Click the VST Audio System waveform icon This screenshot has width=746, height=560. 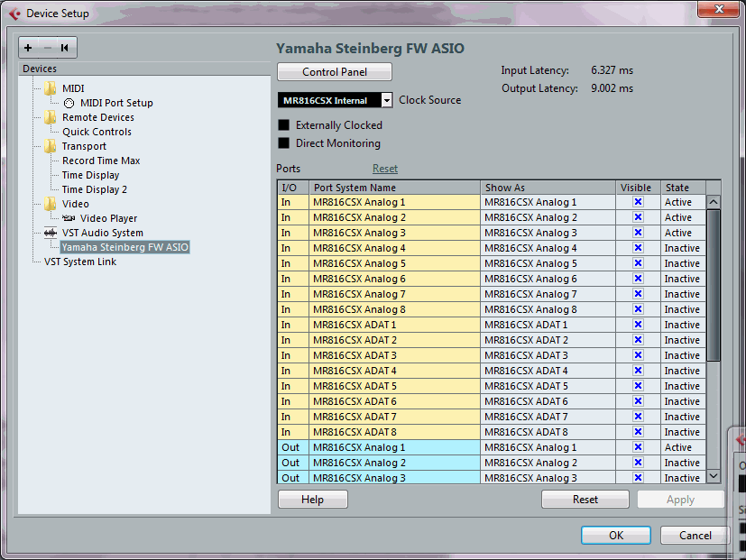pyautogui.click(x=50, y=233)
